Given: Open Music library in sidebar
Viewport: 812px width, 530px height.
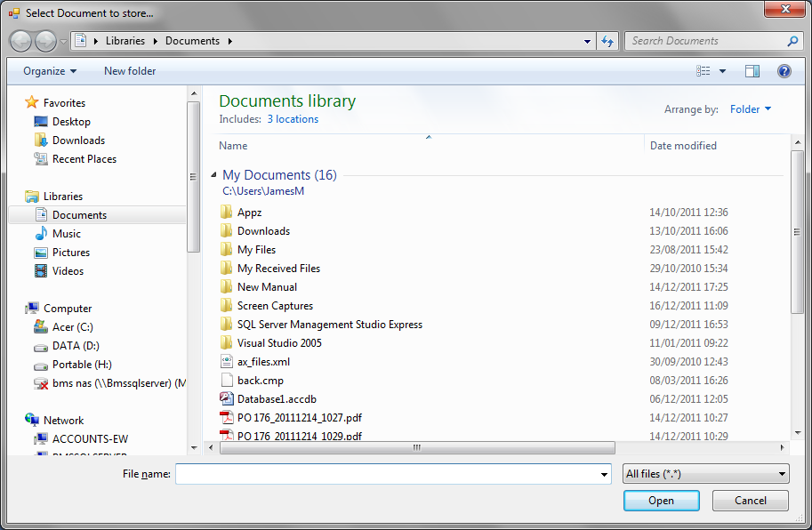Looking at the screenshot, I should click(x=67, y=234).
